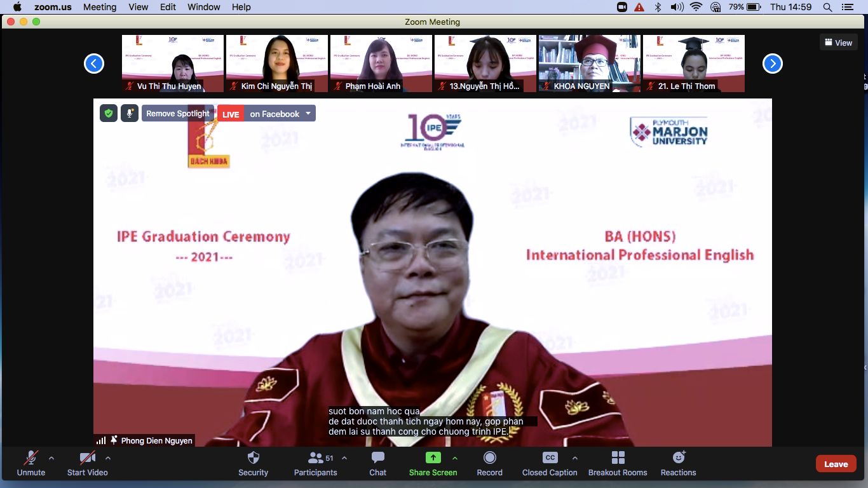This screenshot has width=868, height=488.
Task: Click the Remove Spotlight button
Action: (177, 114)
